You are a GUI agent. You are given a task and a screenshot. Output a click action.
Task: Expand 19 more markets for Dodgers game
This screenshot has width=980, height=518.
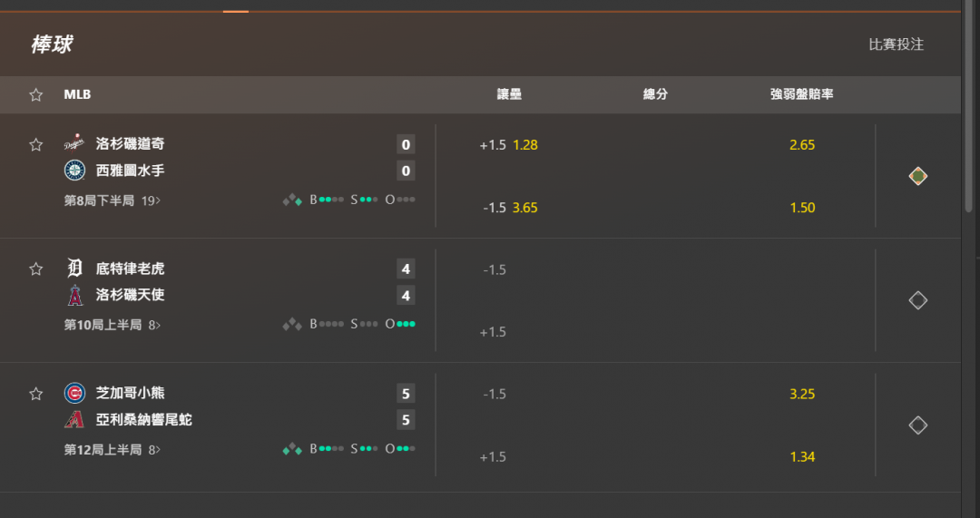[x=151, y=200]
